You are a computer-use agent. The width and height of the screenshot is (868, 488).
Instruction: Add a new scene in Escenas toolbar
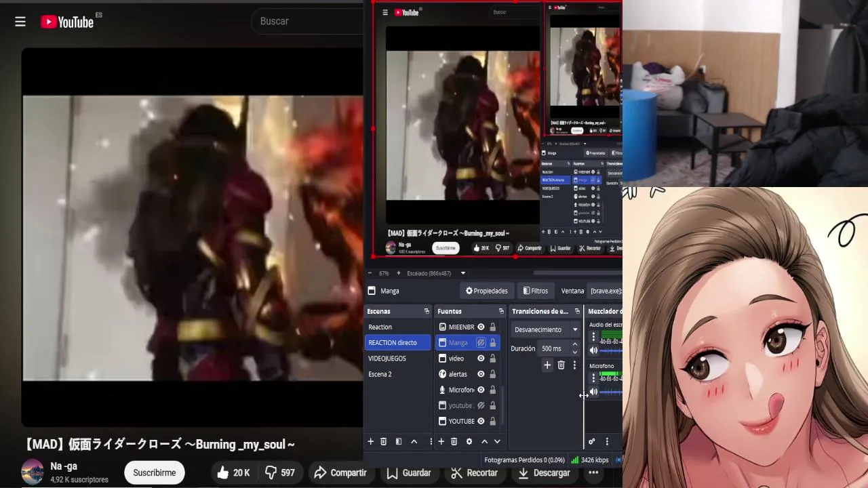(370, 441)
